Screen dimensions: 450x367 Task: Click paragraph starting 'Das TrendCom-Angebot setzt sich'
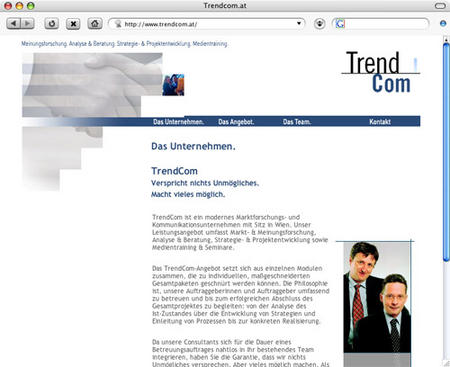pyautogui.click(x=241, y=295)
